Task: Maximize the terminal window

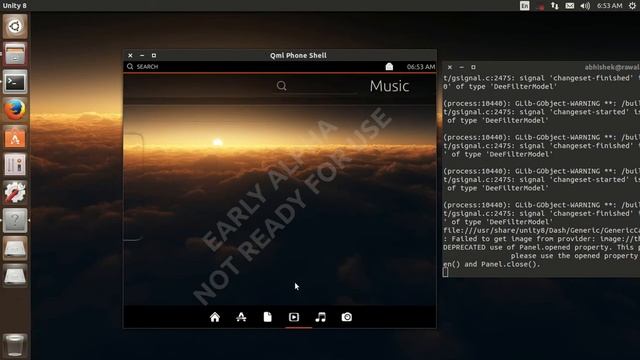Action: [x=473, y=67]
